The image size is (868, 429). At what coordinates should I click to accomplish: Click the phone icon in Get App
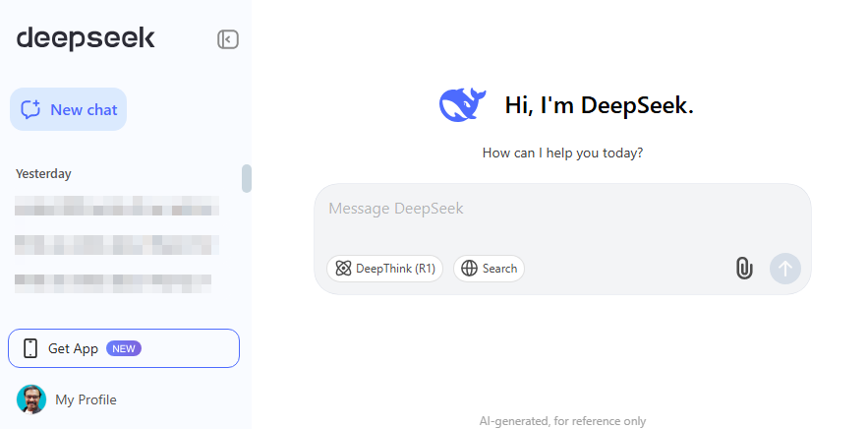pyautogui.click(x=30, y=348)
